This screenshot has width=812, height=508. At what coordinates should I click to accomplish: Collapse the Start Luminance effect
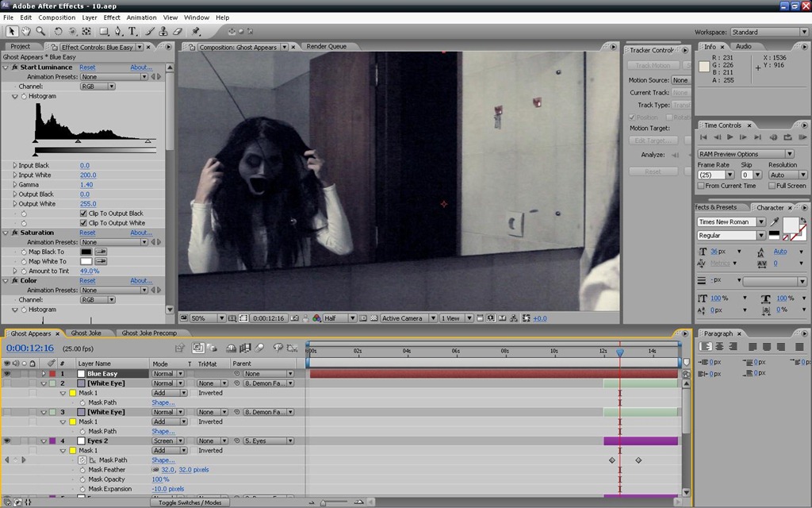pyautogui.click(x=6, y=67)
